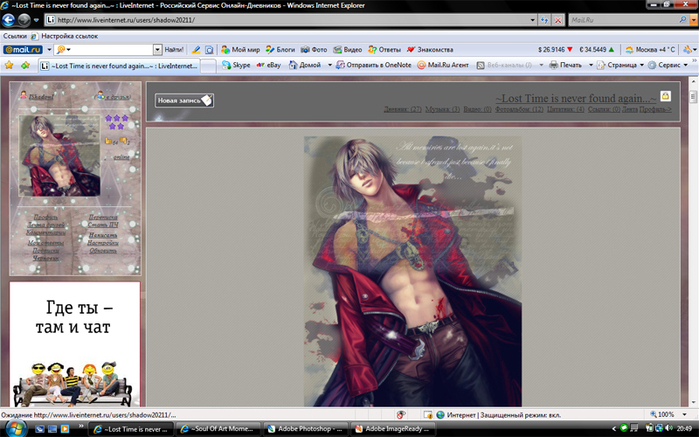Click the Windows Start orb
699x437 pixels.
15,429
